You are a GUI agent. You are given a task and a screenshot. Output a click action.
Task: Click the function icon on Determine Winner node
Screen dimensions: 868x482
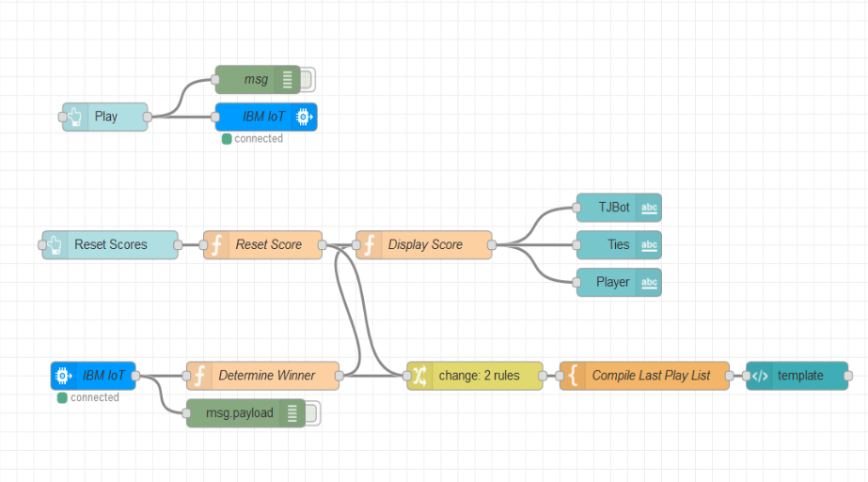point(198,376)
